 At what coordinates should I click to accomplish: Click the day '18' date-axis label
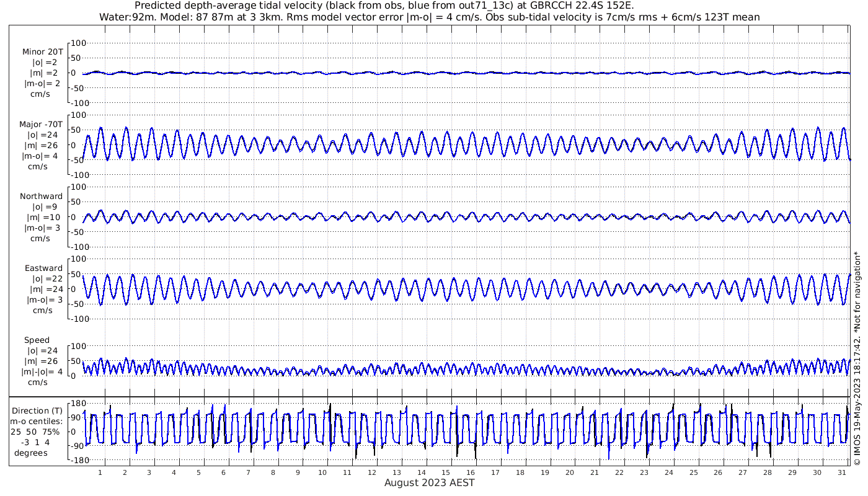pyautogui.click(x=520, y=472)
